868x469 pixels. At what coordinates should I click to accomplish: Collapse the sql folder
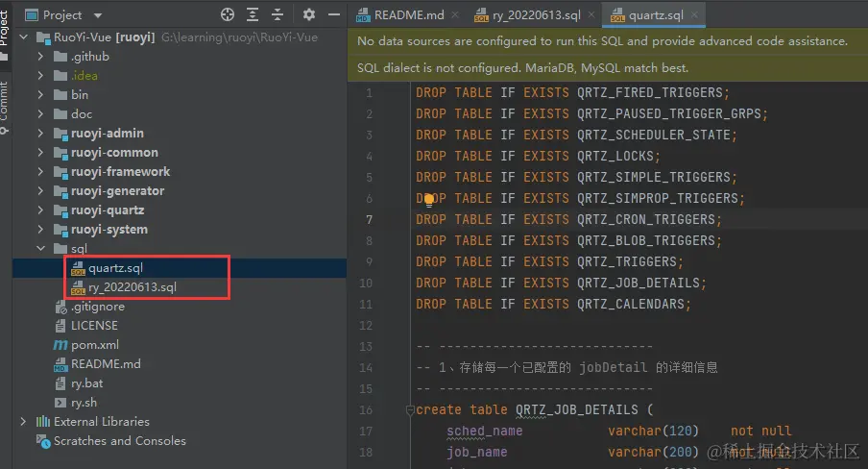point(40,248)
